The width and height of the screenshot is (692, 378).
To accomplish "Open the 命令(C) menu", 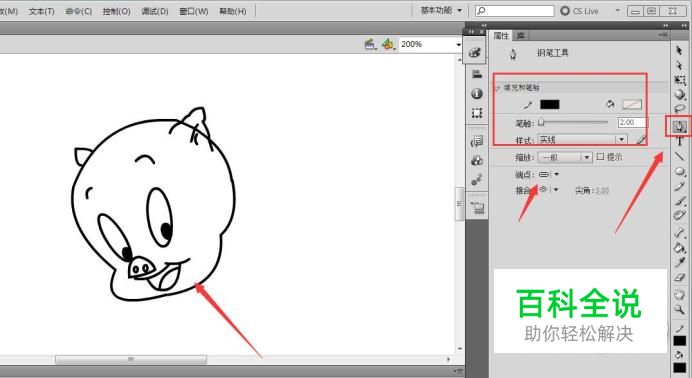I will [x=79, y=11].
